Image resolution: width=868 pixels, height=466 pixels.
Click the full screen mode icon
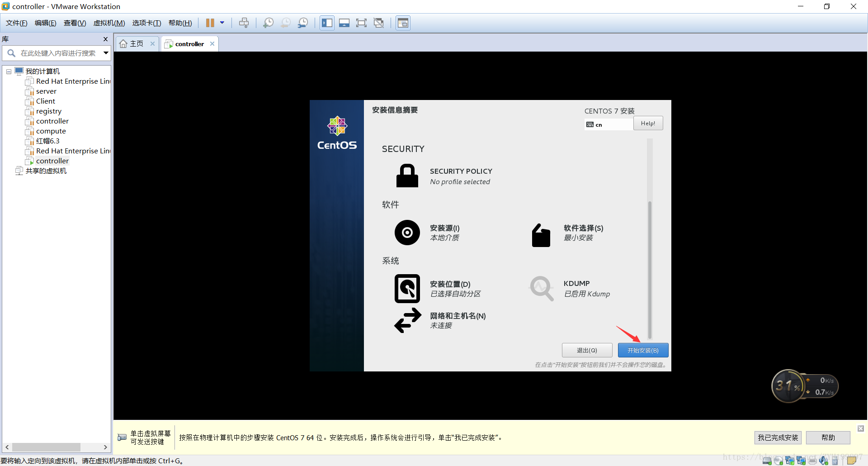361,23
